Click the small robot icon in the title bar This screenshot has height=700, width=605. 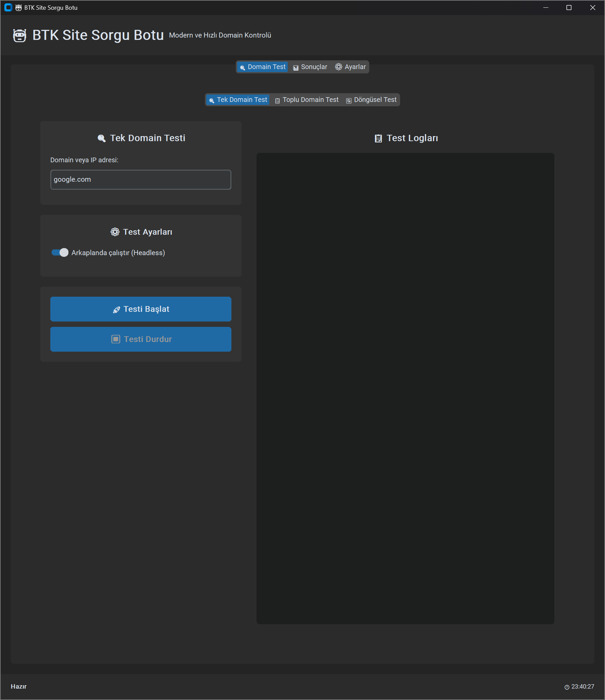tap(18, 7)
